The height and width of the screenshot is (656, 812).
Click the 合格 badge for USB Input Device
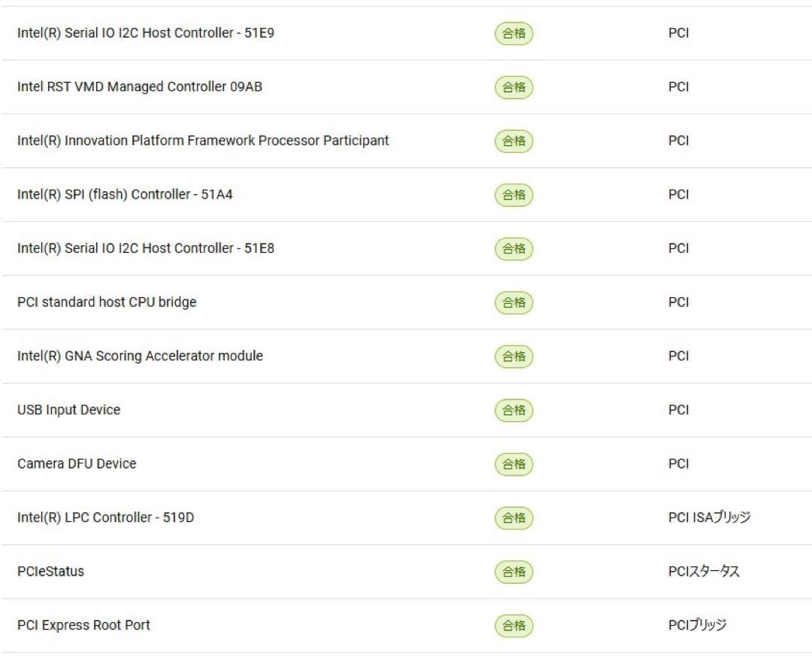514,410
